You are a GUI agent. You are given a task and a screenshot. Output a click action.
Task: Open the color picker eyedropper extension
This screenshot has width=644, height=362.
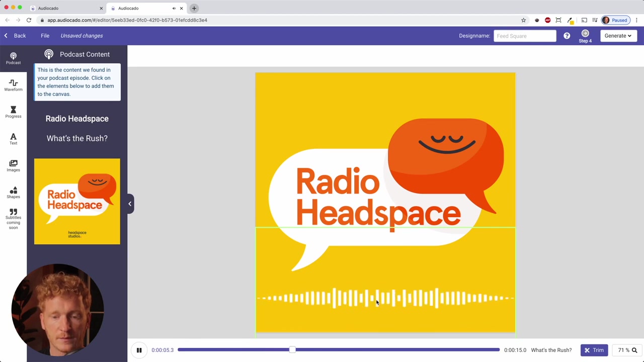pos(570,20)
